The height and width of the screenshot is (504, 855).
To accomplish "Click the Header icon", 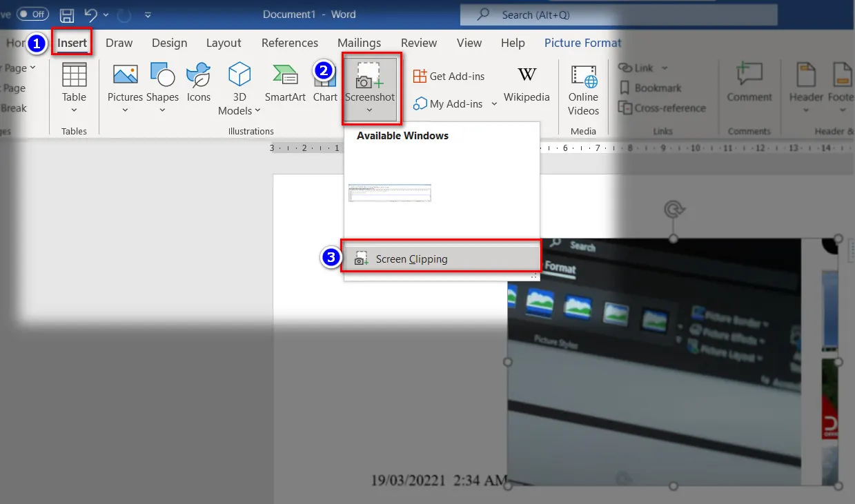I will pyautogui.click(x=806, y=74).
